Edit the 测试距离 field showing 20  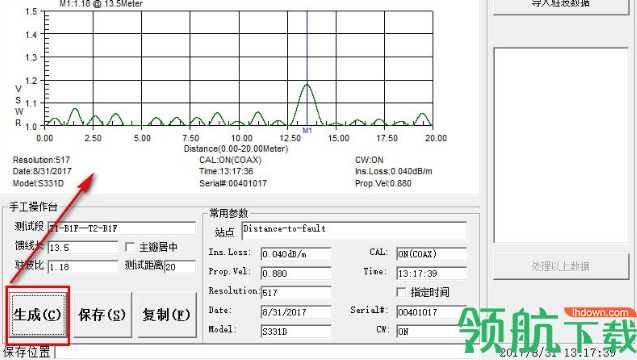(180, 267)
